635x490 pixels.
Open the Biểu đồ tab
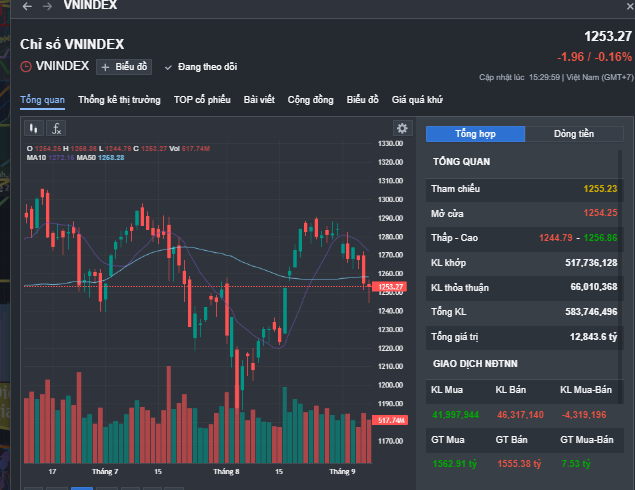pos(363,100)
